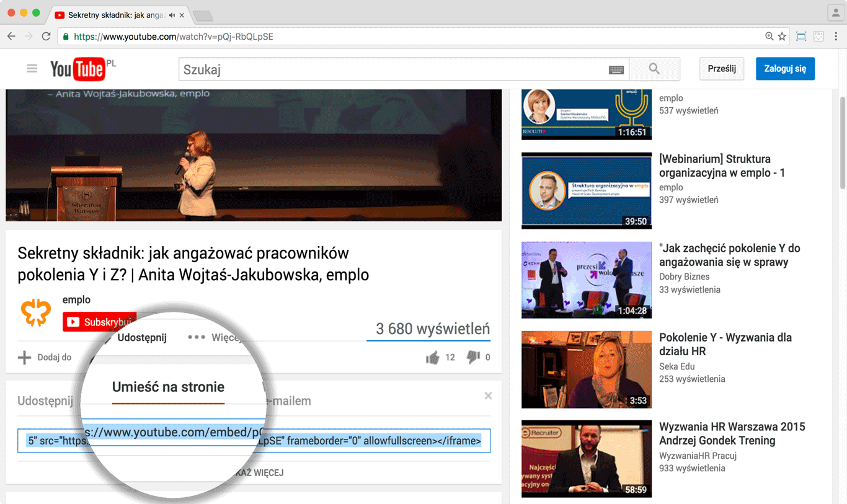Click the search magnifier button
The image size is (847, 504).
[654, 69]
